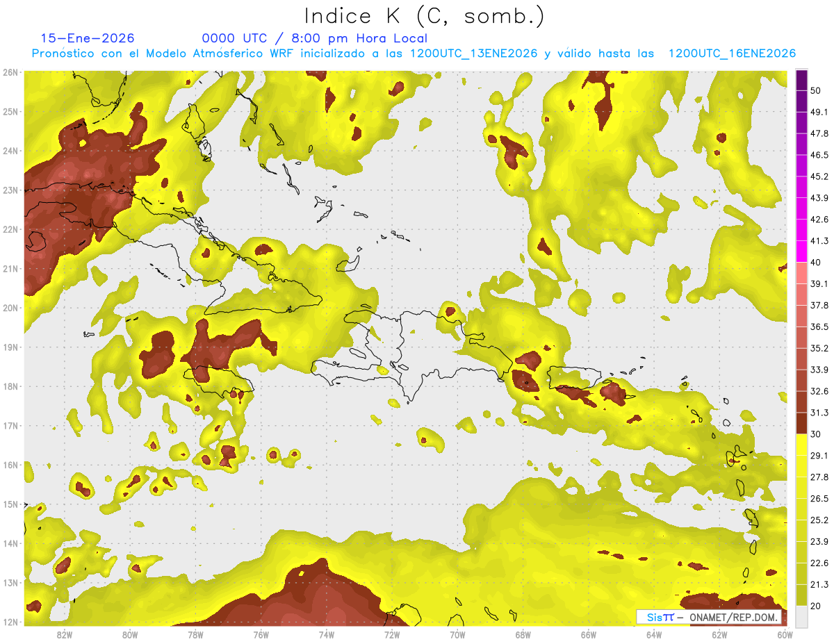
Task: Click the latitude label '16N'
Action: (10, 465)
